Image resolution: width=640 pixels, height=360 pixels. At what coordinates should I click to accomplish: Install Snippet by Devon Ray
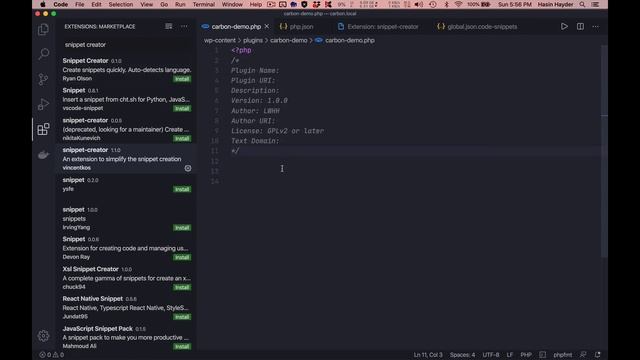click(x=182, y=258)
